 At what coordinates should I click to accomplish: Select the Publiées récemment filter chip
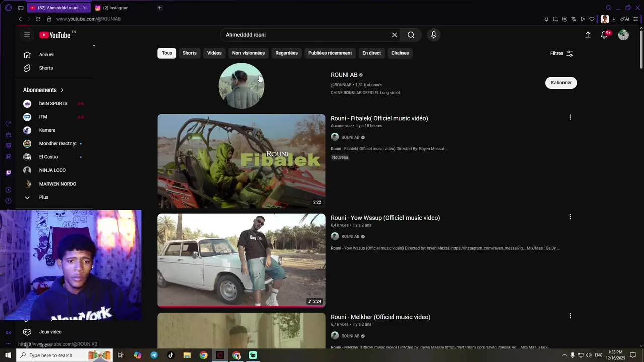coord(330,53)
